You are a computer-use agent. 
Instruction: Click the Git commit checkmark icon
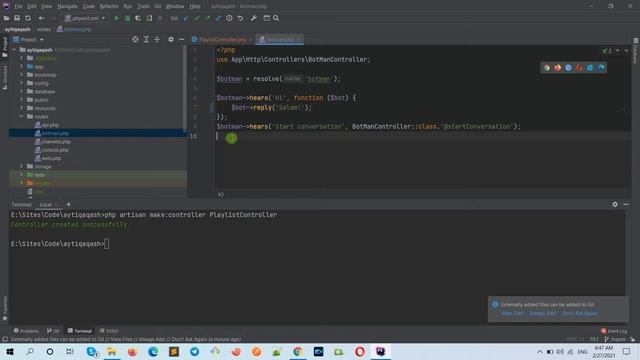[197, 18]
